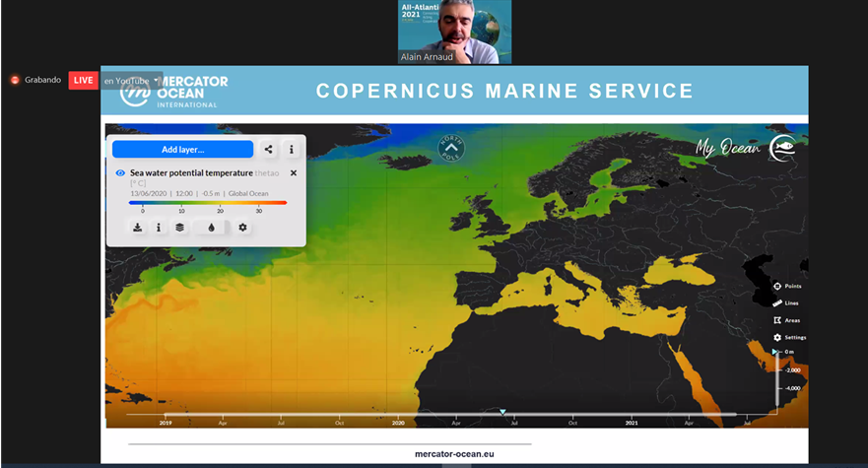The height and width of the screenshot is (468, 868).
Task: Select the Alain Arnaud video thumbnail
Action: point(454,32)
